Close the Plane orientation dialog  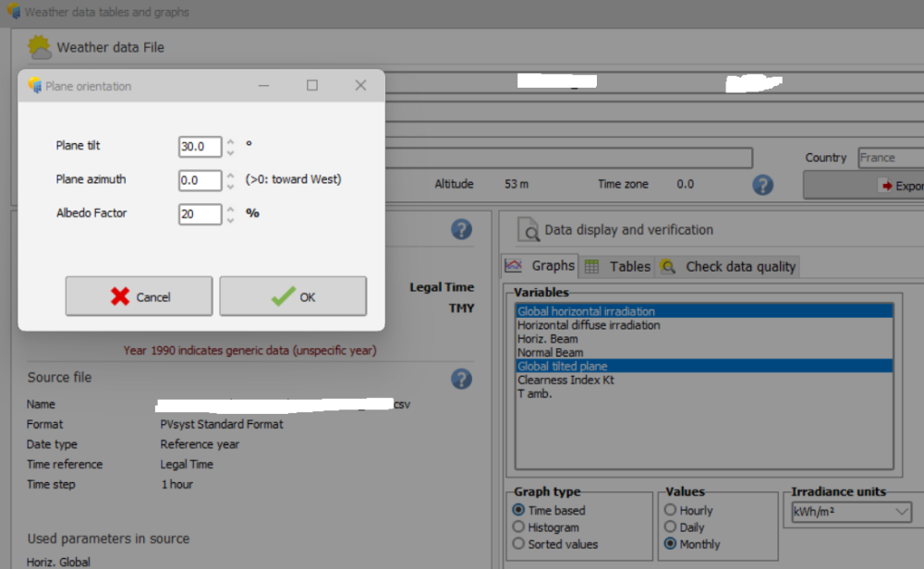click(360, 86)
